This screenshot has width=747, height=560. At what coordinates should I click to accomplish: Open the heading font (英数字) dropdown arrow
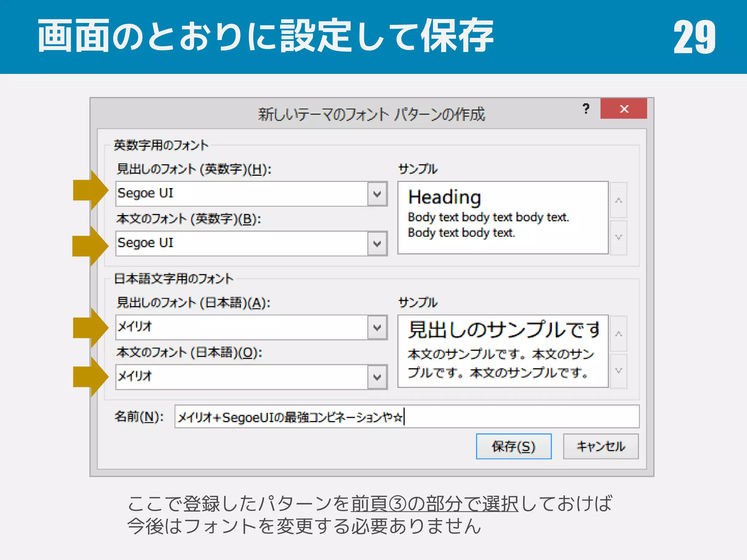click(378, 194)
